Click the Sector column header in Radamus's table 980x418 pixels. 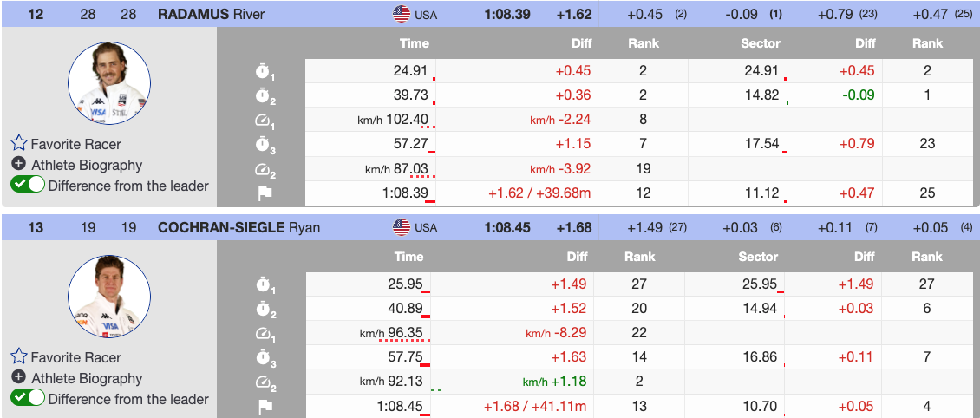tap(760, 43)
